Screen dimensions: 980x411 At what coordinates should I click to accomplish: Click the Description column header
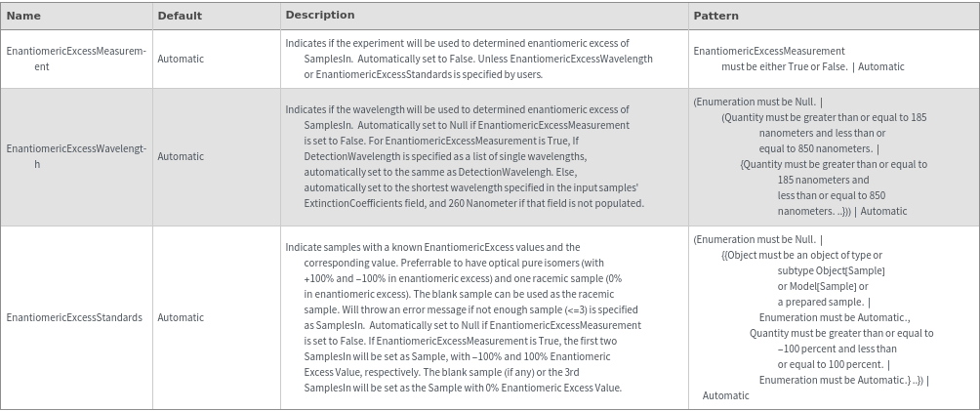pos(319,16)
